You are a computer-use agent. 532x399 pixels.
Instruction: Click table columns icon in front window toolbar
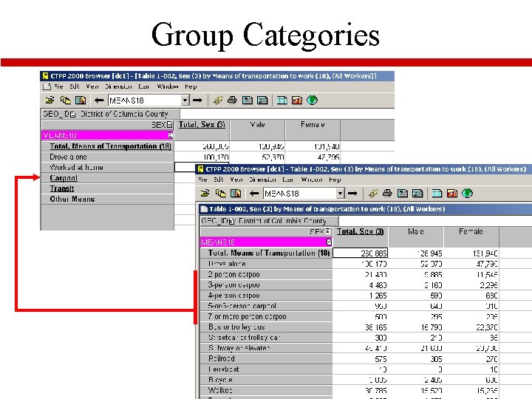(236, 194)
